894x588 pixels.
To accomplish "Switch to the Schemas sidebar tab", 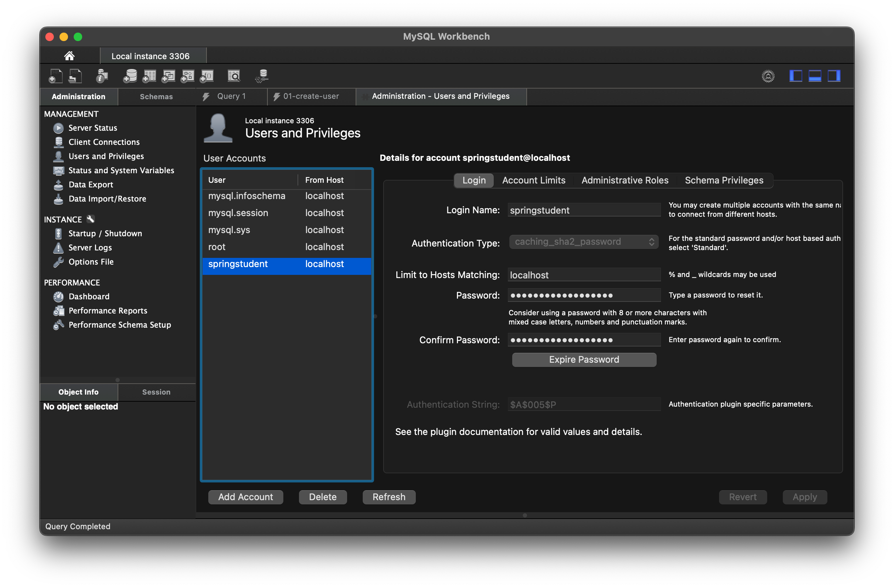I will [x=156, y=97].
